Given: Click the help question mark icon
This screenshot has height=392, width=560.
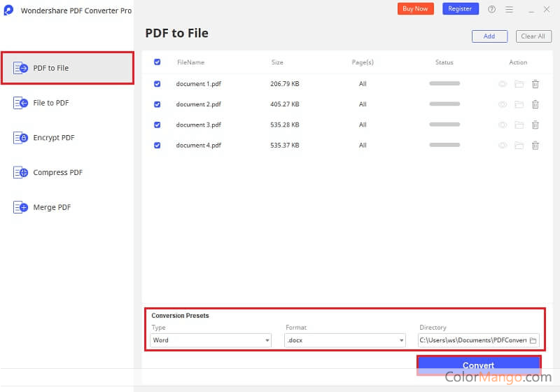Looking at the screenshot, I should [491, 9].
